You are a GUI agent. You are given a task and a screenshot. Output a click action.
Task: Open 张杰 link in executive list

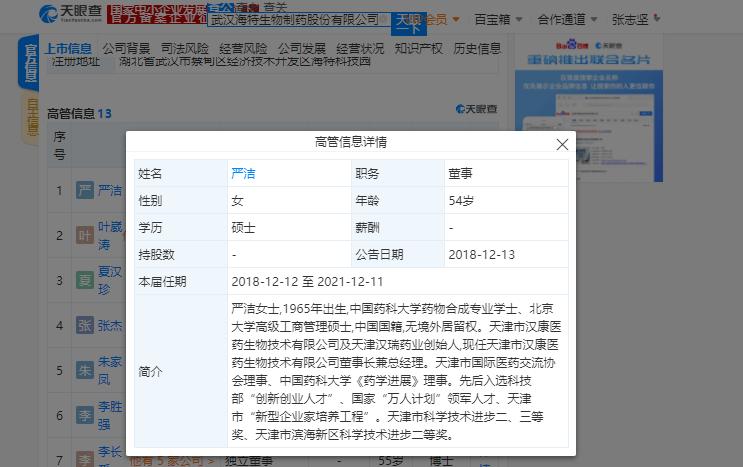pyautogui.click(x=110, y=325)
